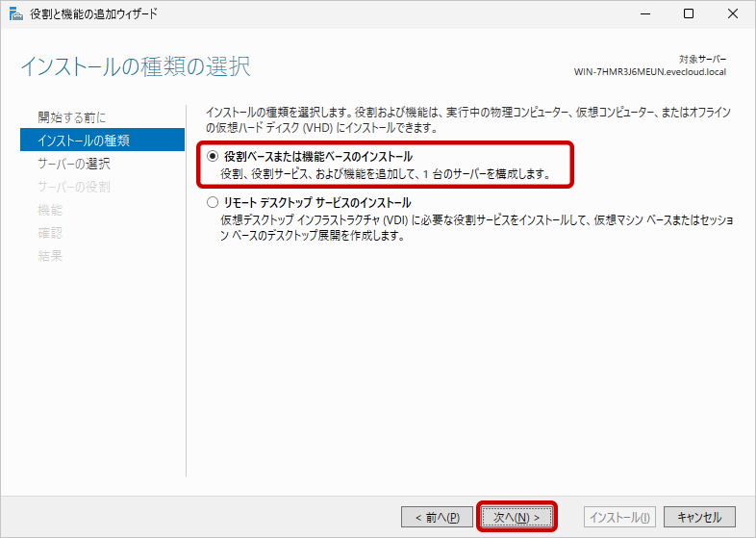The width and height of the screenshot is (756, 538).
Task: Click the 結果 step in the sidebar
Action: coord(50,256)
